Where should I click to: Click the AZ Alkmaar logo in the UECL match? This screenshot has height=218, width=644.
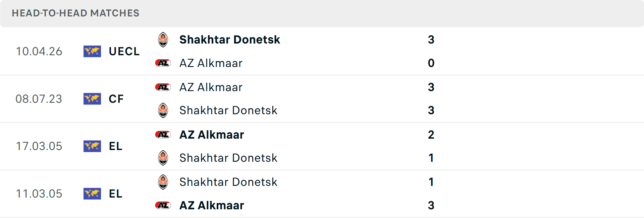163,63
